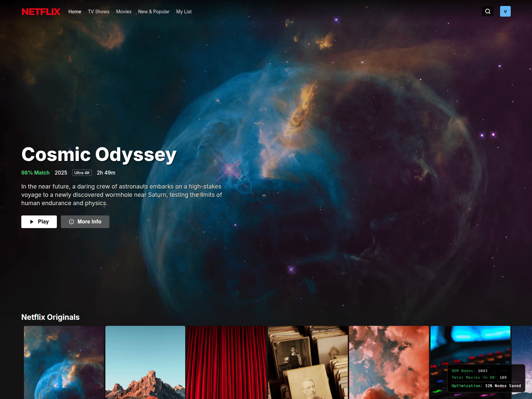Open the rocky mountain thumbnail

[145, 362]
